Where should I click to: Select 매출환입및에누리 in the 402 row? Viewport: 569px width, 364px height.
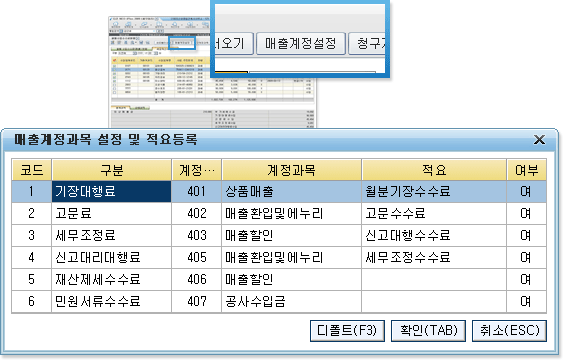click(291, 213)
